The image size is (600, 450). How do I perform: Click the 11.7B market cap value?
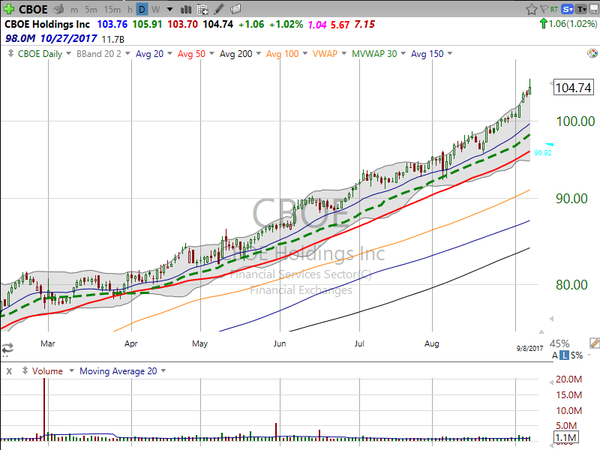tap(113, 39)
